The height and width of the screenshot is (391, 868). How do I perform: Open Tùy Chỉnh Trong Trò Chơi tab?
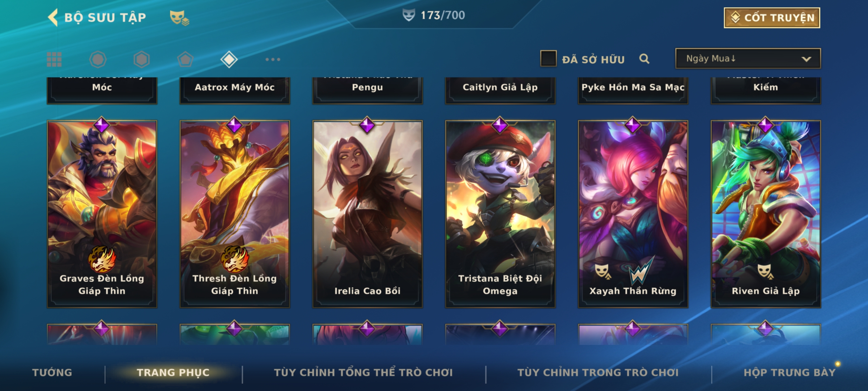[x=598, y=373]
